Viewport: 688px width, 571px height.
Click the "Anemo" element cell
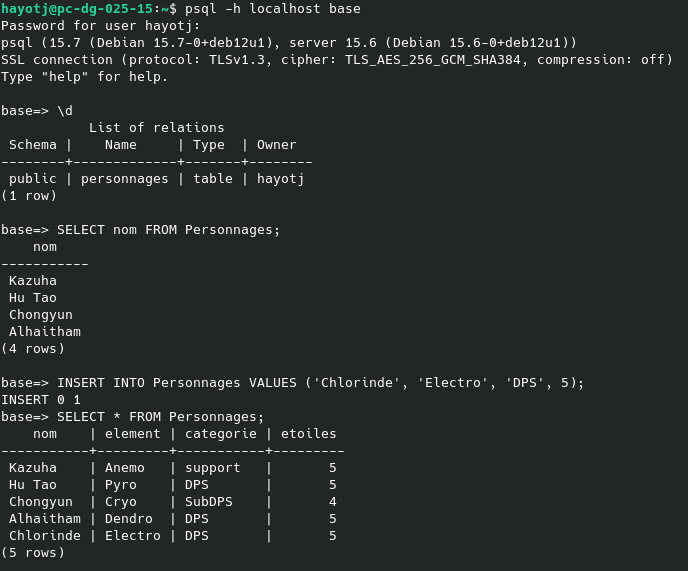pyautogui.click(x=124, y=468)
